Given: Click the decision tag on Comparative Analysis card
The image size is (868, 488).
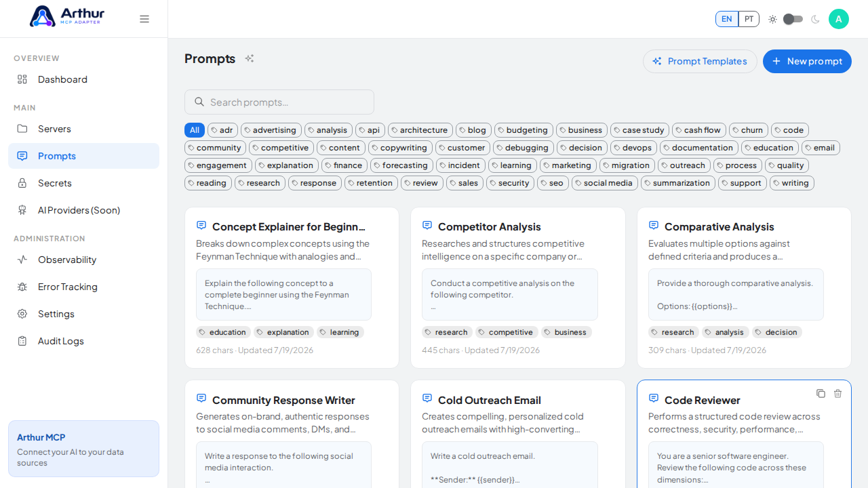Looking at the screenshot, I should [x=777, y=332].
